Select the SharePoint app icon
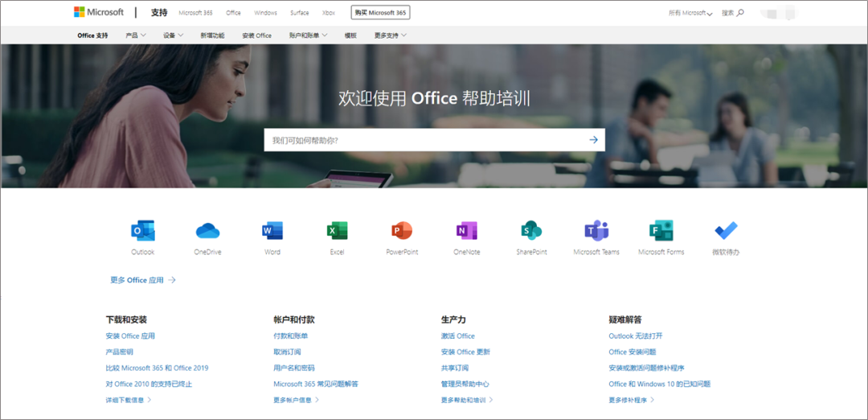 click(531, 230)
